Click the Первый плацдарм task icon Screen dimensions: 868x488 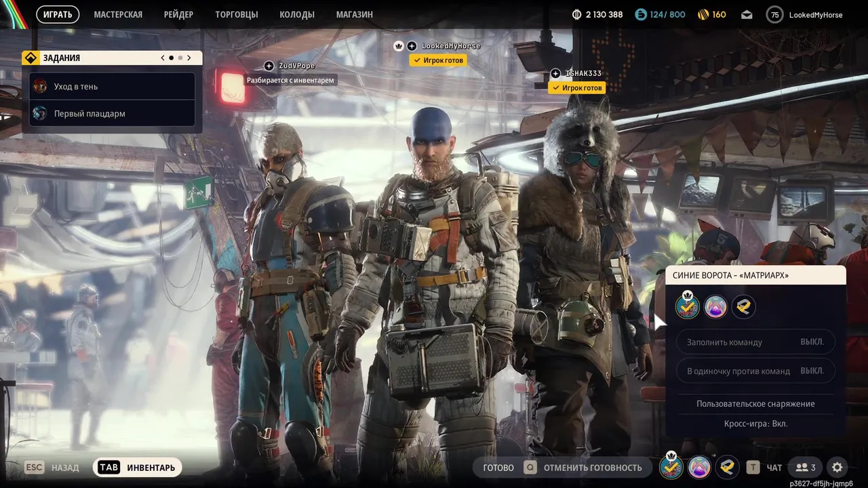[40, 113]
